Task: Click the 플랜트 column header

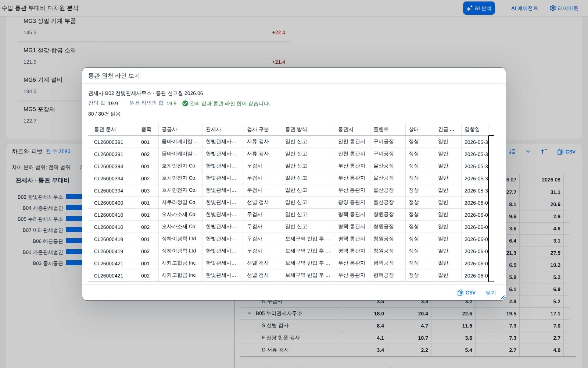Action: tap(388, 130)
